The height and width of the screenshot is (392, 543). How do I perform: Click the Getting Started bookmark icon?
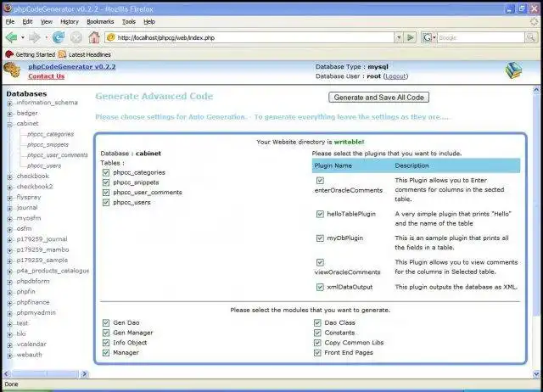pos(9,54)
